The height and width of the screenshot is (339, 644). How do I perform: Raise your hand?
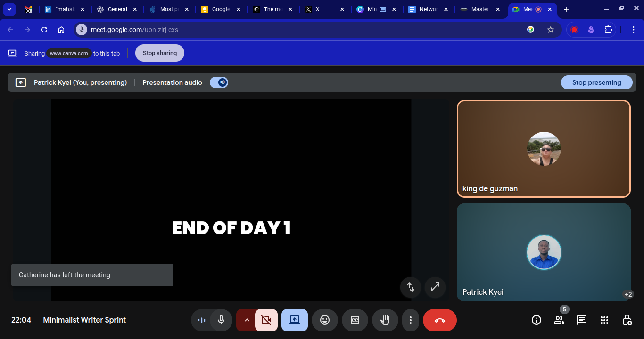[385, 320]
